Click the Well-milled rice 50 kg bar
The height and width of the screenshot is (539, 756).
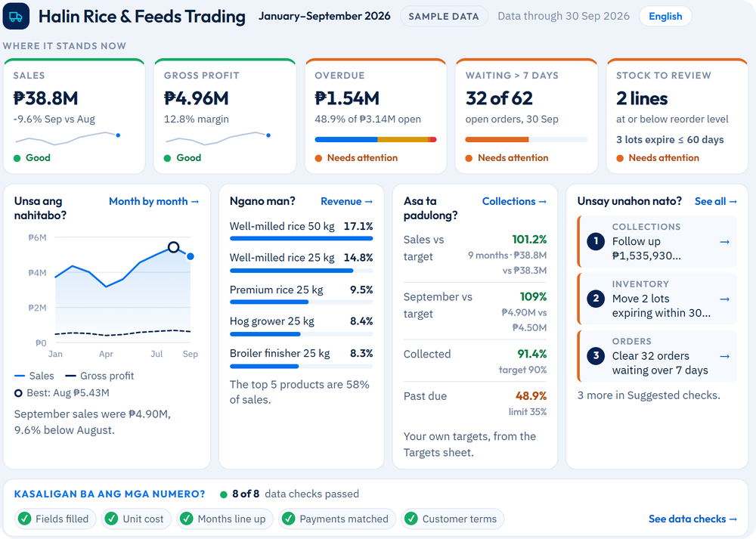[302, 238]
